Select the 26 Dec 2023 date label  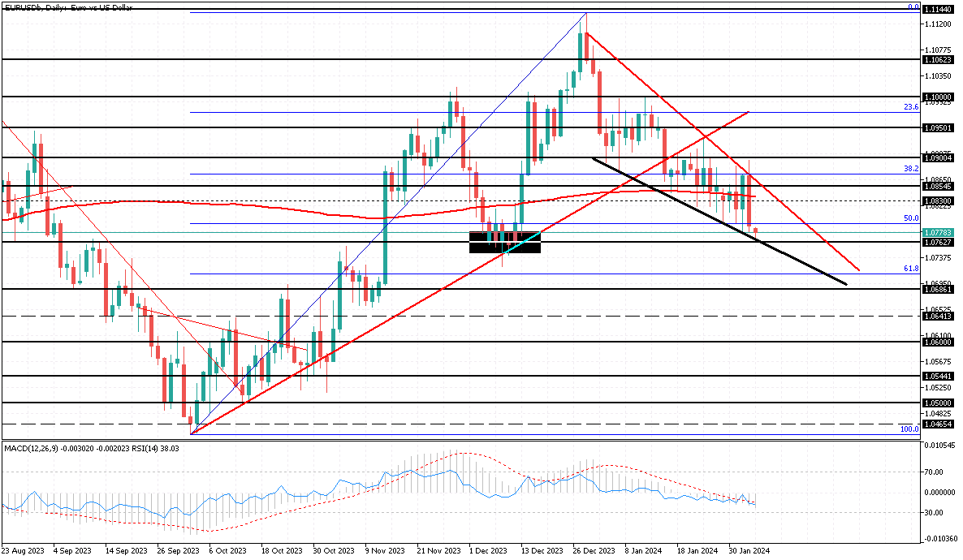594,551
